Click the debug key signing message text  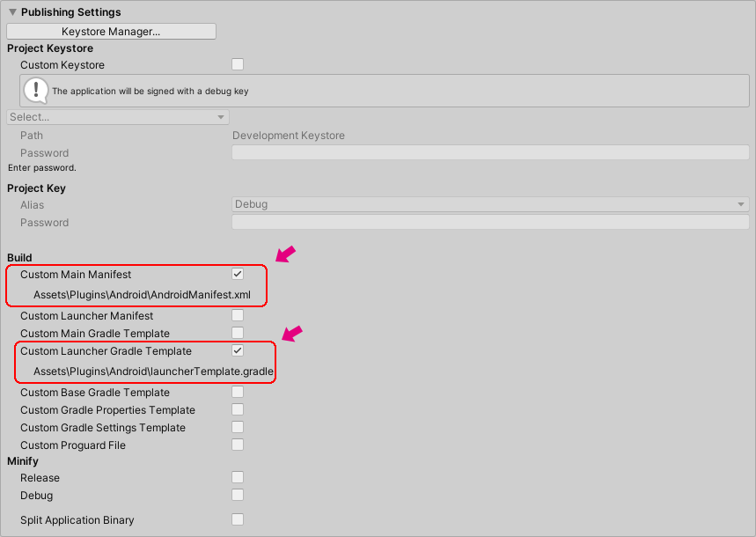(x=150, y=92)
